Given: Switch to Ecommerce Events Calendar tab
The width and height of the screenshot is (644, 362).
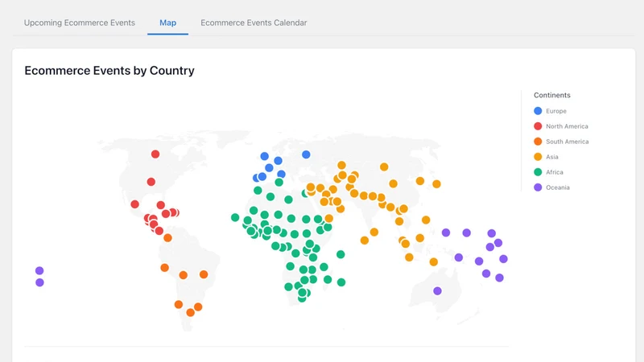Looking at the screenshot, I should (254, 23).
